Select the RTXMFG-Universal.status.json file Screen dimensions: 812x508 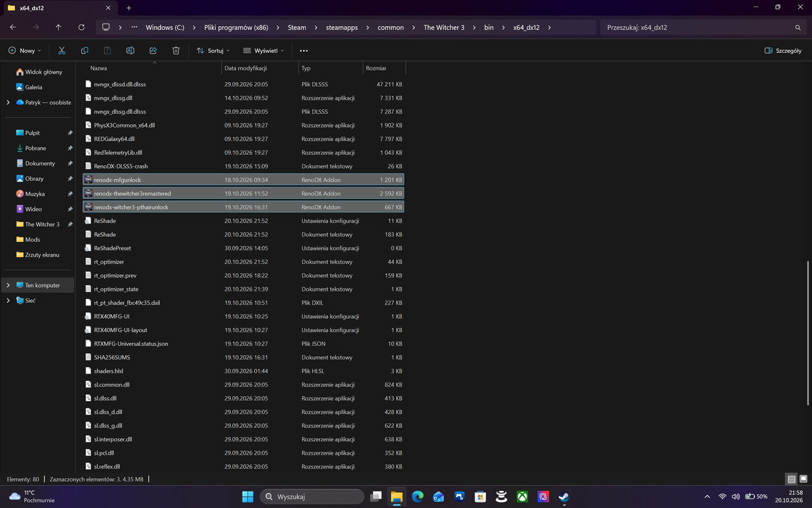click(244, 344)
